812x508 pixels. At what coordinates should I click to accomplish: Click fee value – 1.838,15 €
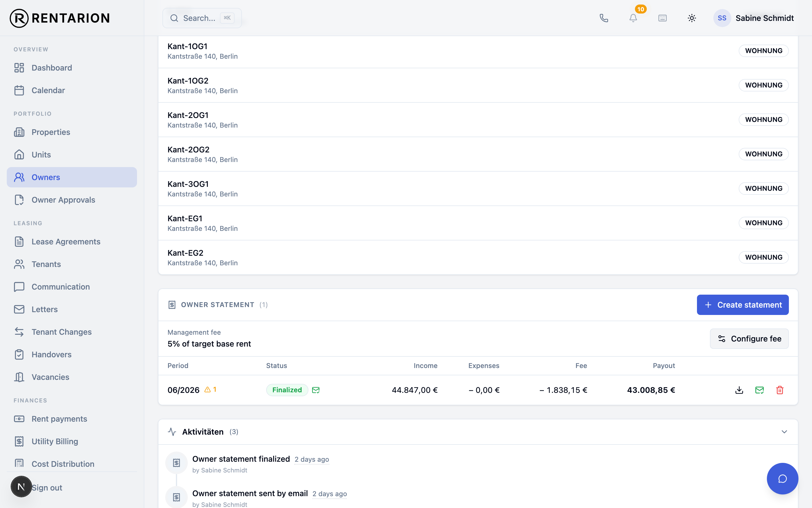(563, 390)
